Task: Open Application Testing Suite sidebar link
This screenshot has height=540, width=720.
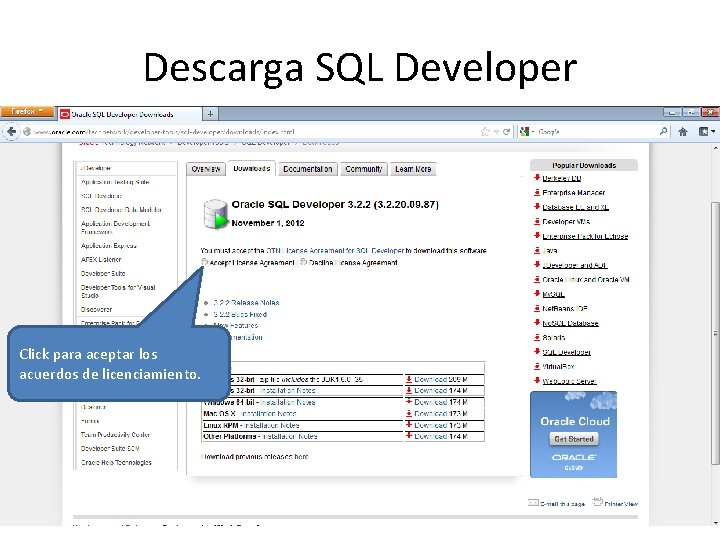Action: [115, 182]
